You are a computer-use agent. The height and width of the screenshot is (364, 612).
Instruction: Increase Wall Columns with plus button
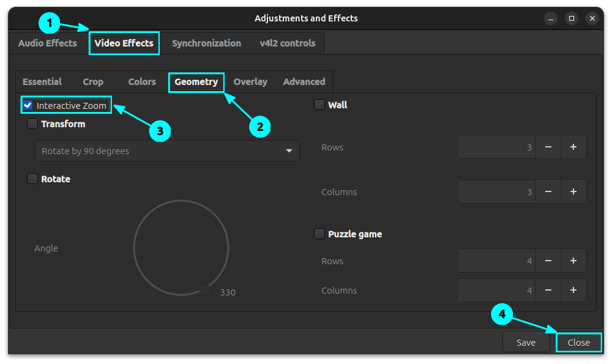click(x=573, y=191)
